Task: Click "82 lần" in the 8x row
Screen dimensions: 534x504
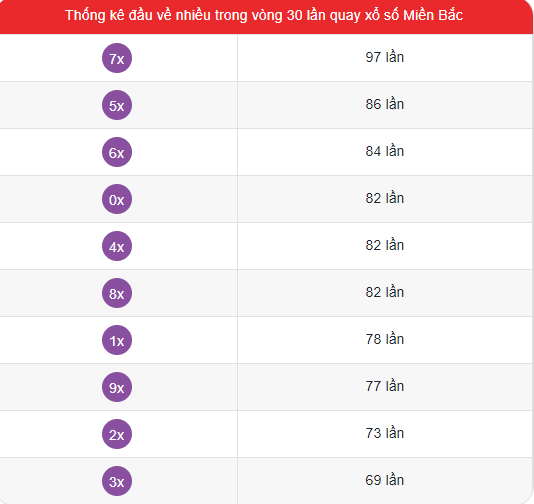Action: coord(384,292)
